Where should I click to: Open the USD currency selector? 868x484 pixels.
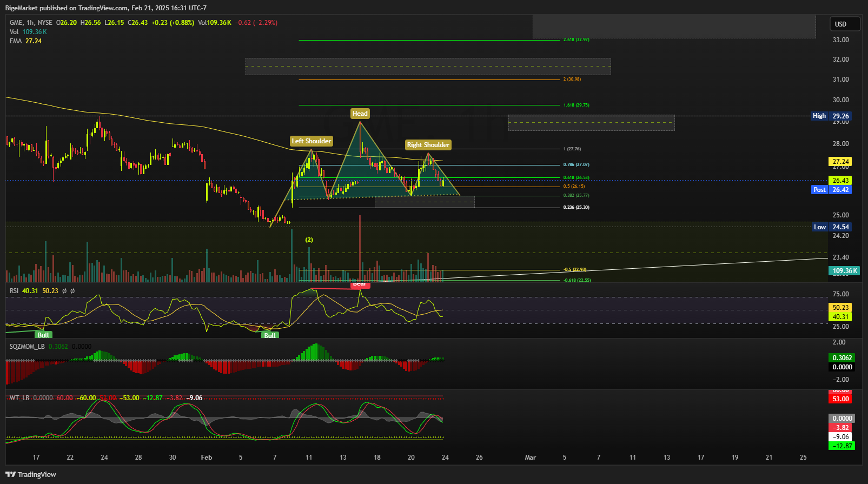845,24
